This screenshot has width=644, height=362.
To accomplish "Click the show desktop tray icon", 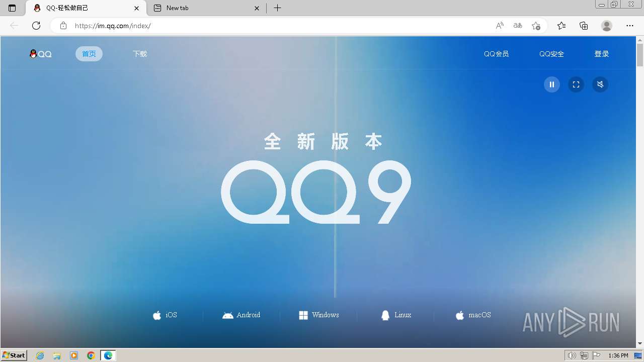I will point(638,355).
